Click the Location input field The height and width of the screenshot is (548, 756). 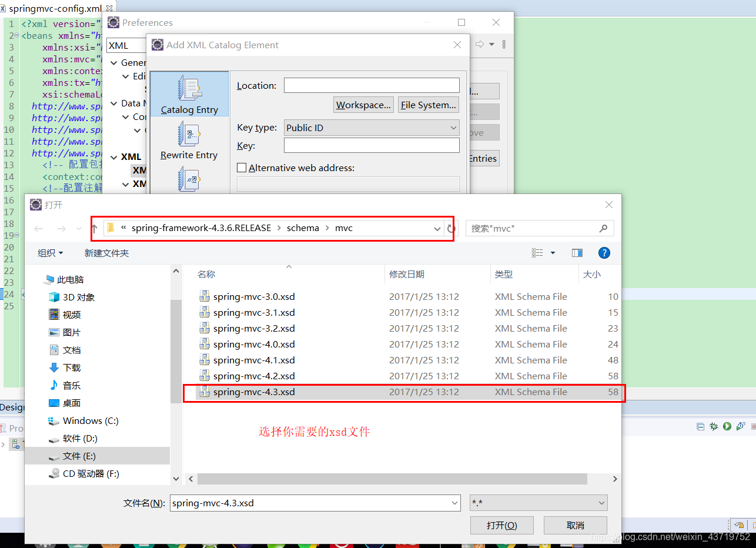point(372,85)
